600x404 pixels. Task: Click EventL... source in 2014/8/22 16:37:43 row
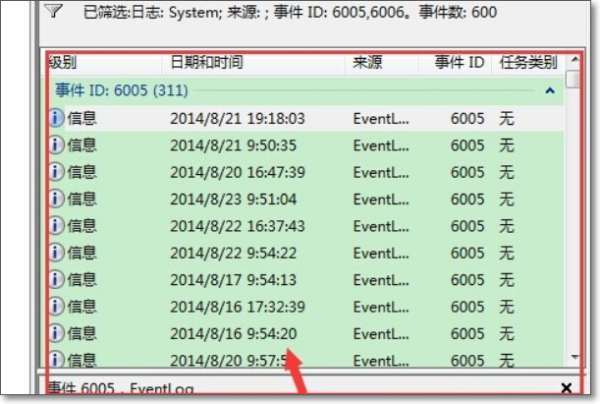click(381, 226)
